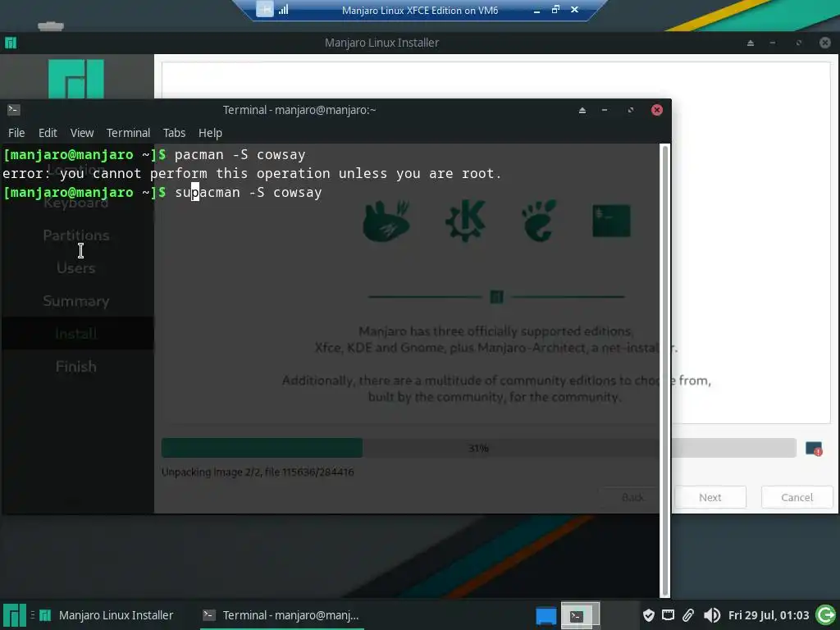This screenshot has width=840, height=630.
Task: Select the Users step in installer sidebar
Action: [76, 268]
